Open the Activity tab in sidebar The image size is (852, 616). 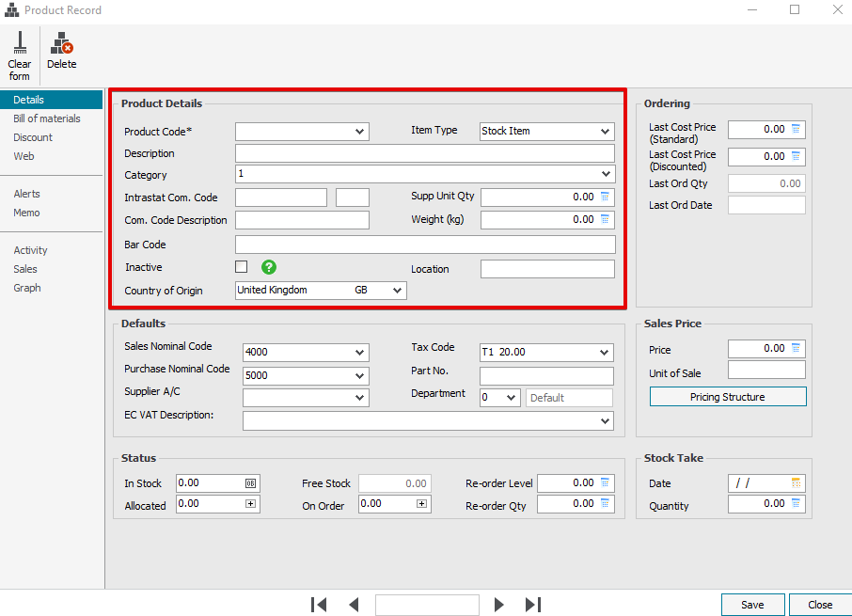tap(31, 250)
